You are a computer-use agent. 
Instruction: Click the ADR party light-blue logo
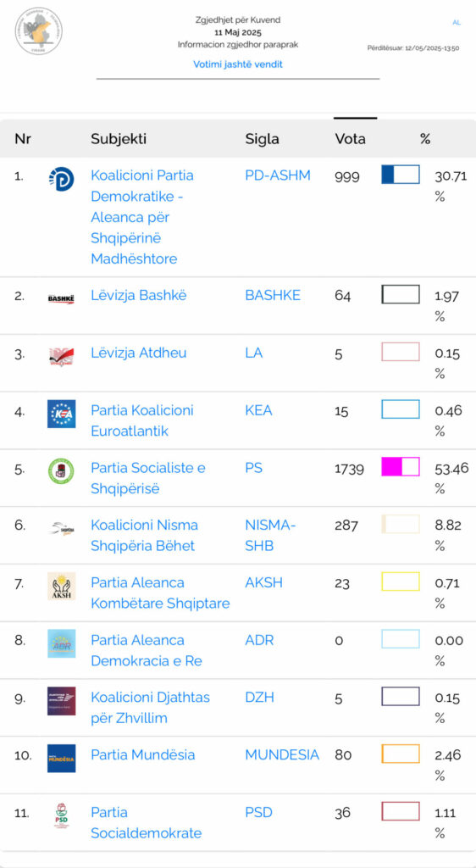[61, 643]
